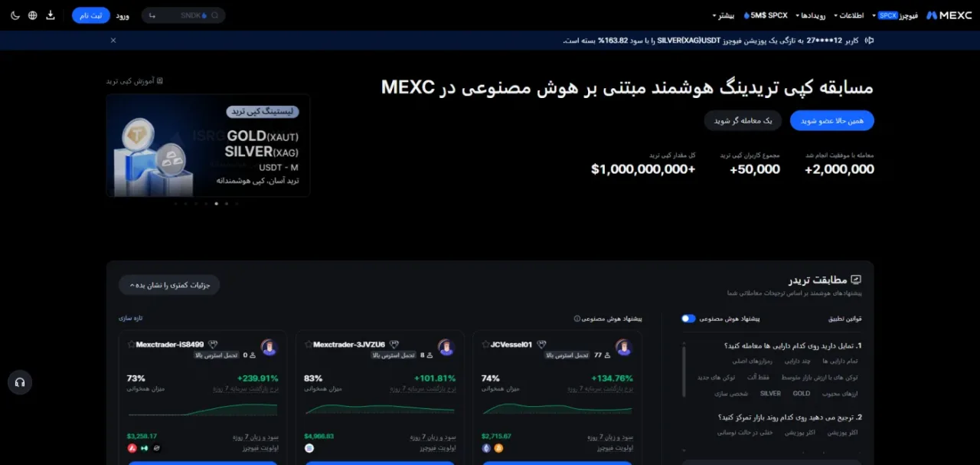Click $2,715.67 profit value
Viewport: 980px width, 465px height.
(x=496, y=436)
